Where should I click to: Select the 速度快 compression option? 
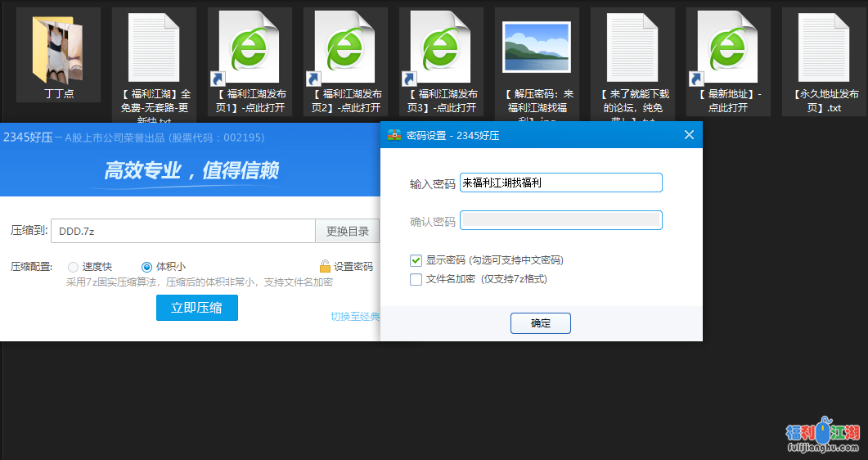(74, 267)
